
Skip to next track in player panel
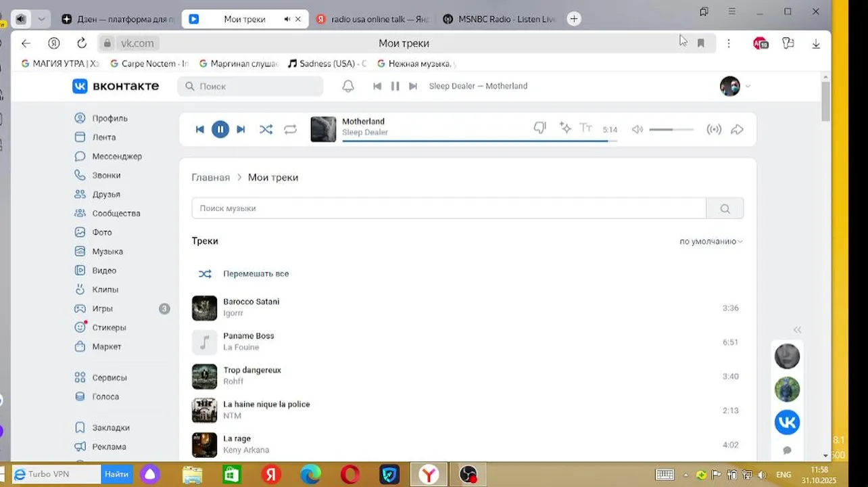coord(241,129)
